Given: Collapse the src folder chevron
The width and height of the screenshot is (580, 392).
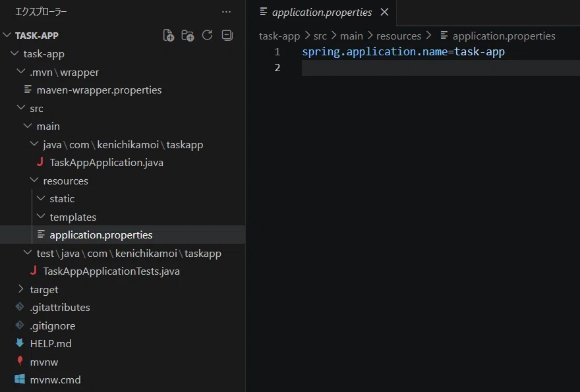Looking at the screenshot, I should [21, 107].
